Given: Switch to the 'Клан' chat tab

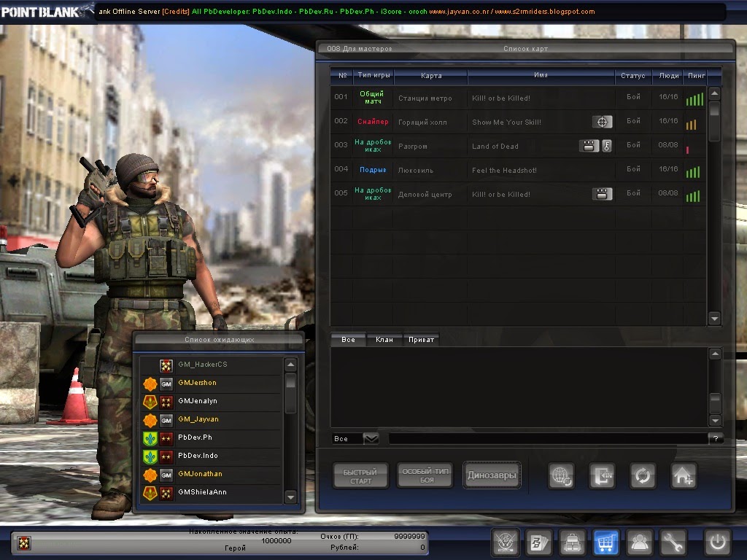Looking at the screenshot, I should pos(384,340).
